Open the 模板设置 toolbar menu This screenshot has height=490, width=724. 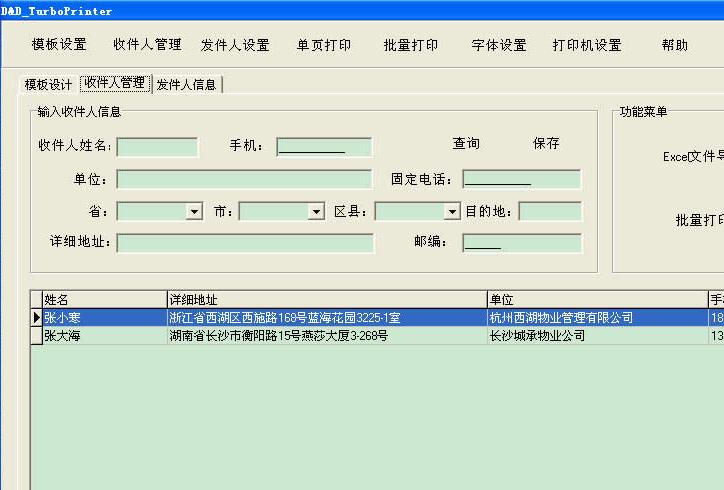pos(59,45)
